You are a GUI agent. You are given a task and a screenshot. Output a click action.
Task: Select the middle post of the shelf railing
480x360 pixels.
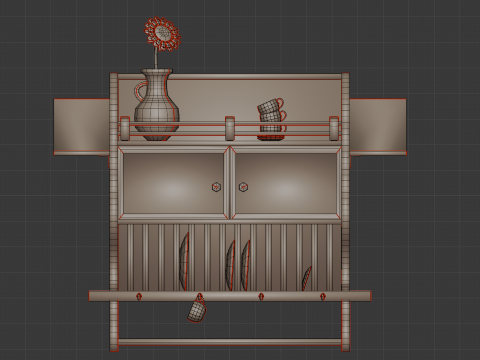pos(230,128)
